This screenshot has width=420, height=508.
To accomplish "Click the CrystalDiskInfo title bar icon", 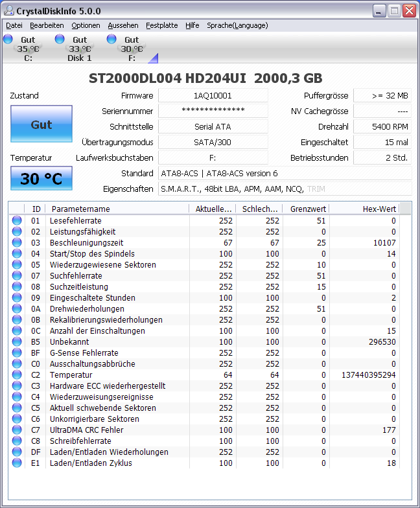I will point(9,10).
